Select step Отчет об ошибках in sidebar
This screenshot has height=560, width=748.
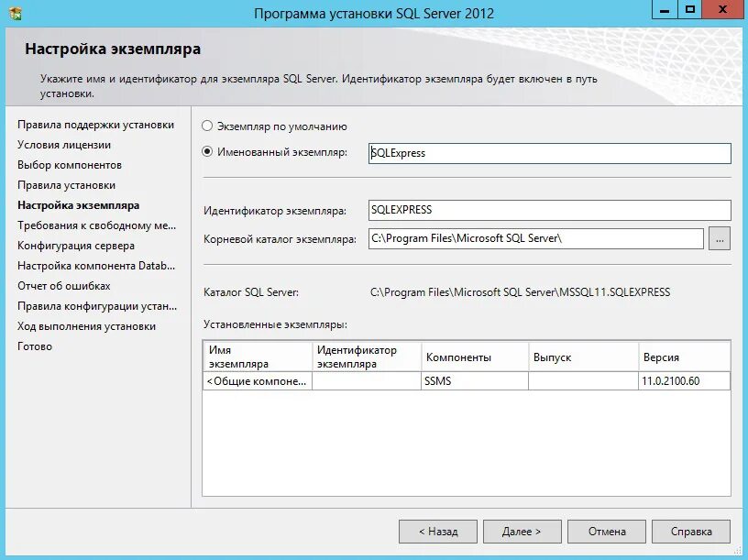coord(64,286)
